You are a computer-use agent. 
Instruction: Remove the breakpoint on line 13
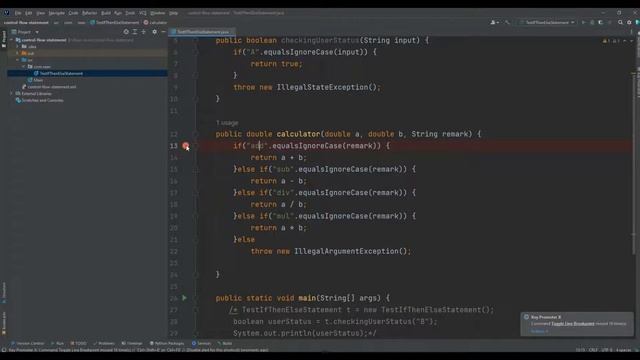(x=185, y=146)
